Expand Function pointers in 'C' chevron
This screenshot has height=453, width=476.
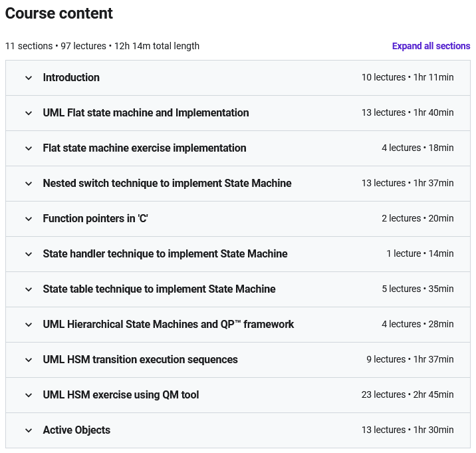pyautogui.click(x=29, y=219)
